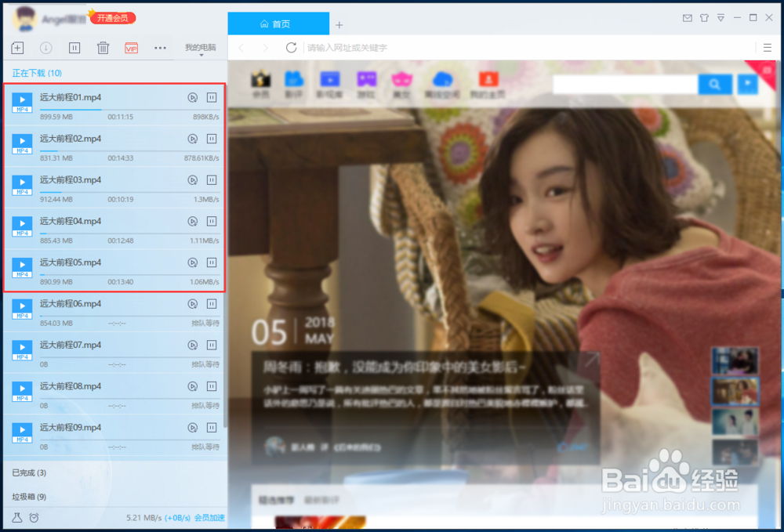Pause download of 远大前程01.mp4
The image size is (784, 532).
[212, 97]
